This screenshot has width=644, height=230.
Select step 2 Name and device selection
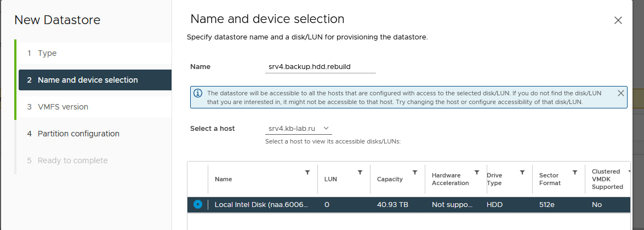(95, 80)
